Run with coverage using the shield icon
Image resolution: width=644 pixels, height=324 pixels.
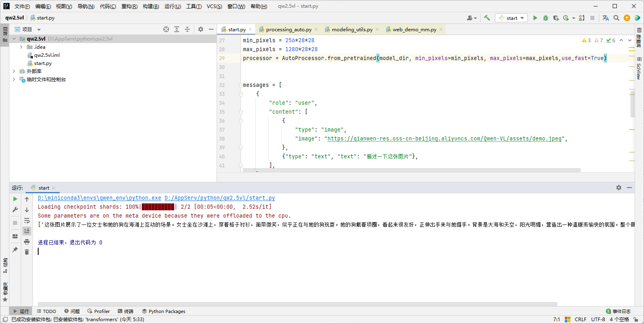[556, 18]
